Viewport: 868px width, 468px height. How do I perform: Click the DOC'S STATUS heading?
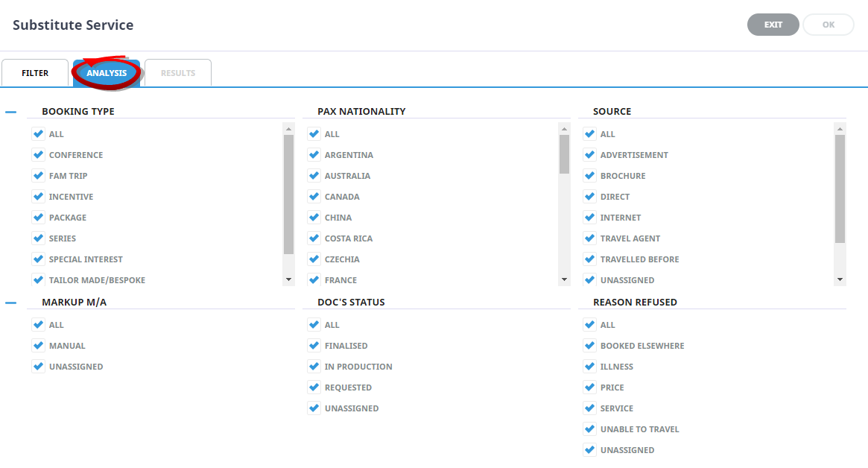coord(351,303)
